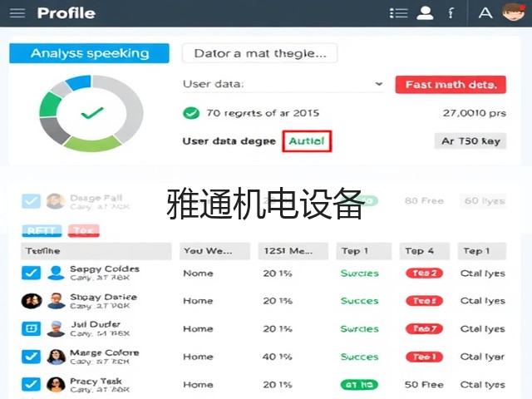
Task: Click the light green bottom donut segment
Action: (92, 144)
